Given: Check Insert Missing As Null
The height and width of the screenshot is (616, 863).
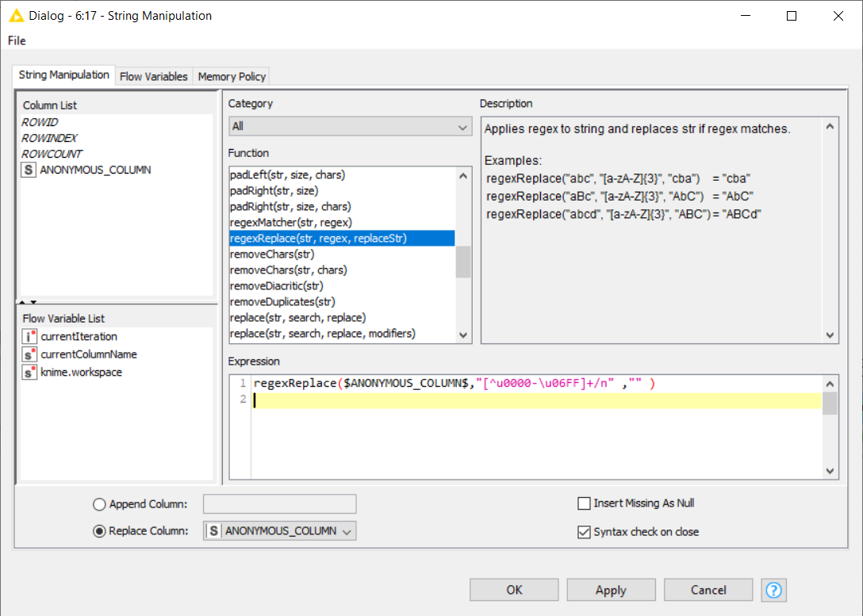Looking at the screenshot, I should tap(584, 503).
